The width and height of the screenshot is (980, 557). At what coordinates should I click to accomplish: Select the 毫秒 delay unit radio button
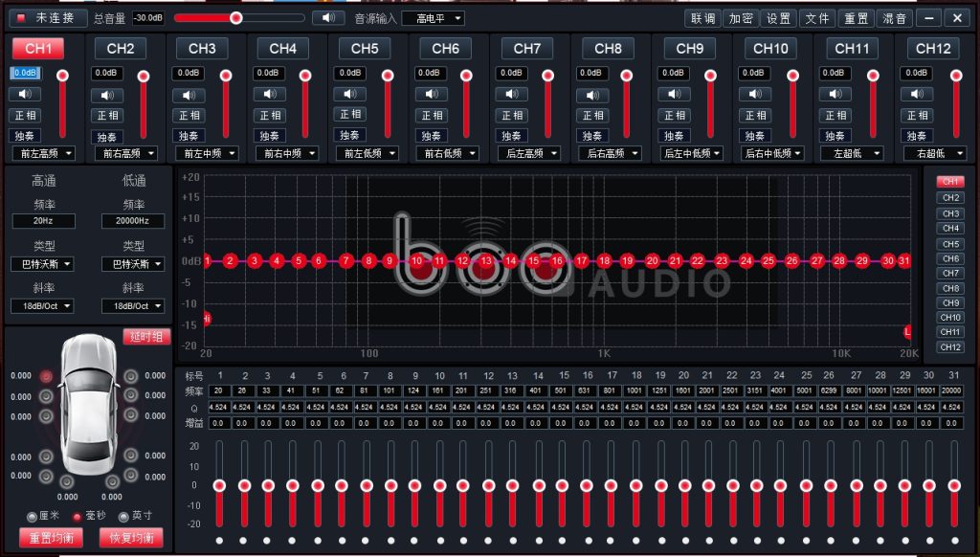click(78, 517)
